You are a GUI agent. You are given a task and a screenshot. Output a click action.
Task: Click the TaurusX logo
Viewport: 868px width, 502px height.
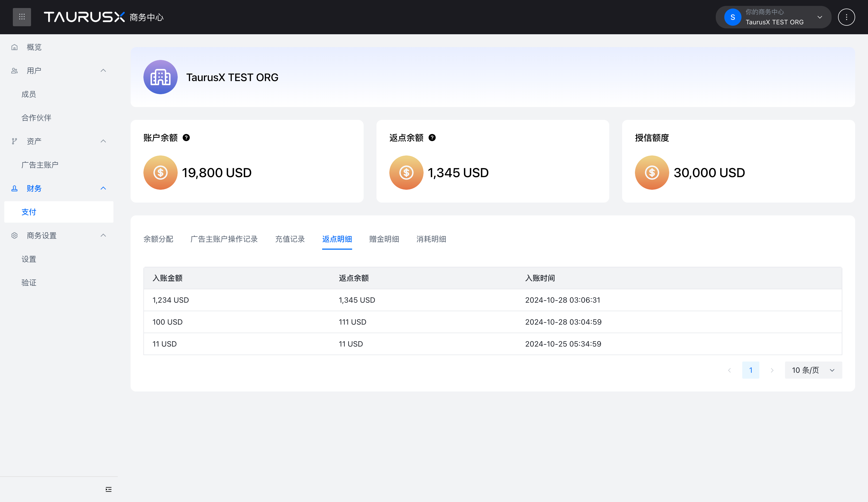84,17
